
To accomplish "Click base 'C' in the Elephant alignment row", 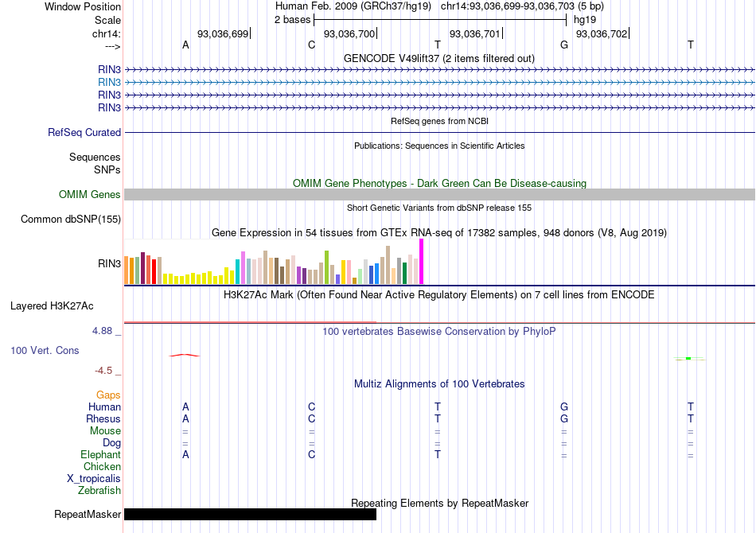I will pos(311,455).
